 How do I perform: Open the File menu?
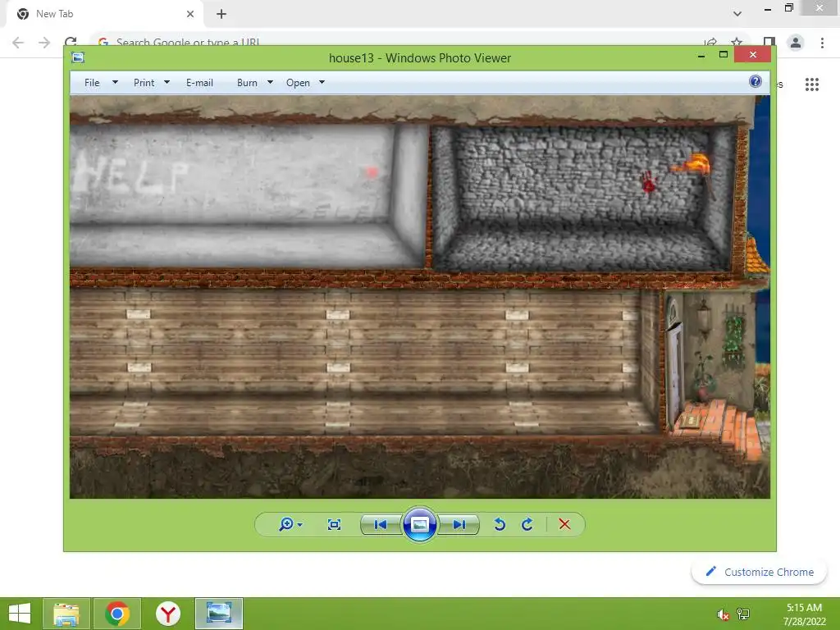[92, 83]
